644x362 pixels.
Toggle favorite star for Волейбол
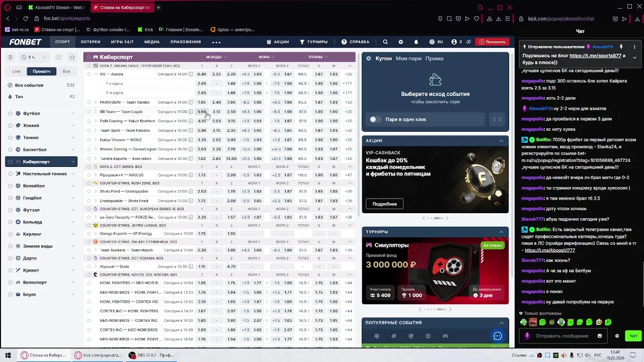(10, 186)
